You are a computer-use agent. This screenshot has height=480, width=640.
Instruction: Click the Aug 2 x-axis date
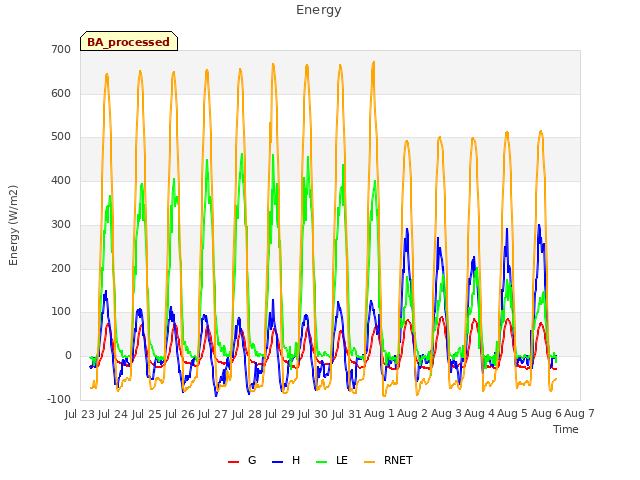point(413,414)
